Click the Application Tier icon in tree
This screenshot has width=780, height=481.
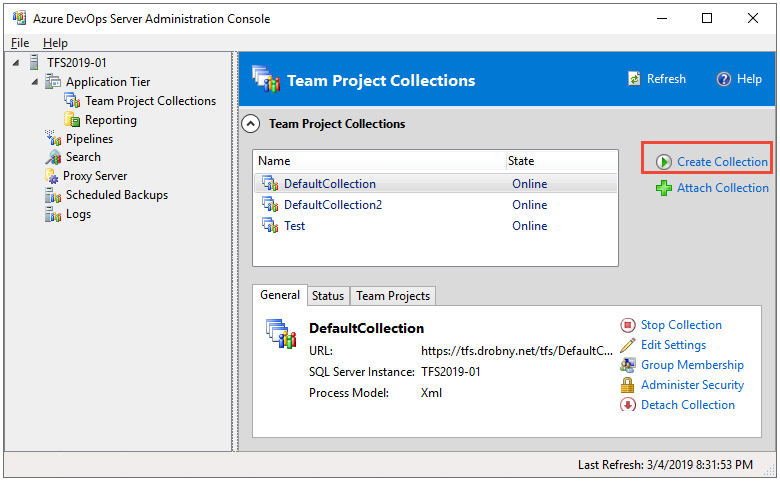[53, 82]
